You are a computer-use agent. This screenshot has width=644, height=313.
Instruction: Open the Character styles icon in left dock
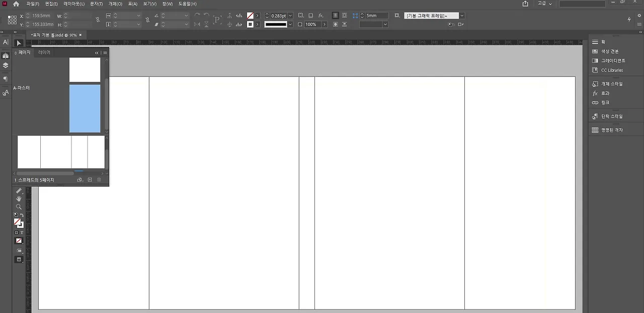click(6, 92)
